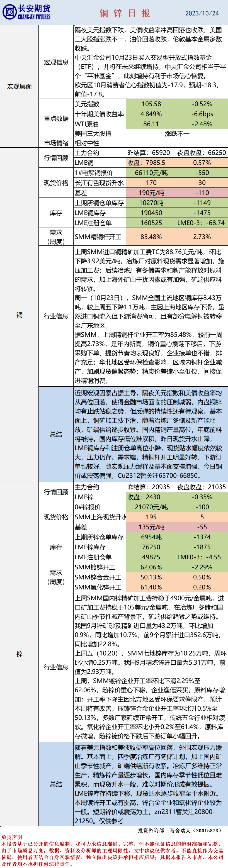228x868 pixels.
Task: Click copper 基差 value 190元/吨
Action: click(151, 193)
